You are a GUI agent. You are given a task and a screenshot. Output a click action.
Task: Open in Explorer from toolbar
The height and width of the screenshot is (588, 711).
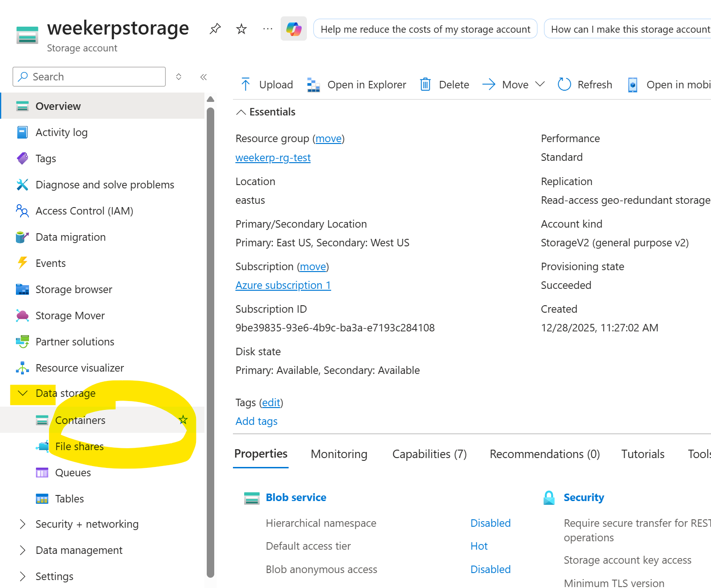[357, 85]
